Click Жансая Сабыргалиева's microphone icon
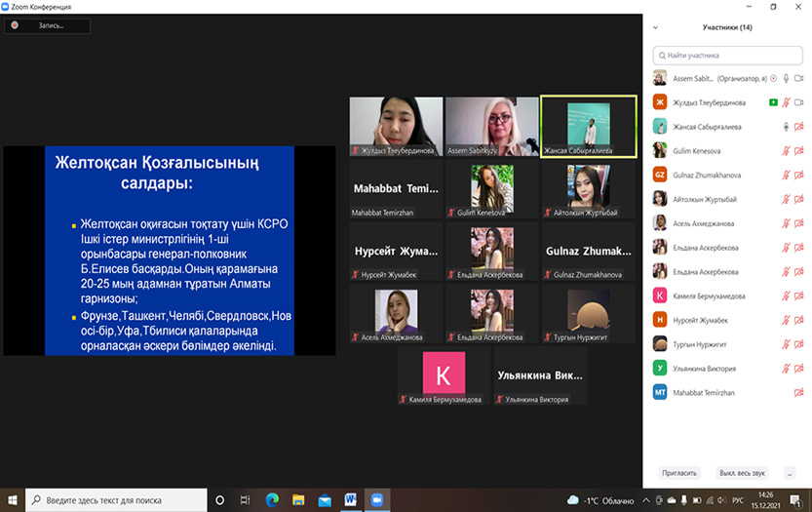812x512 pixels. 786,126
